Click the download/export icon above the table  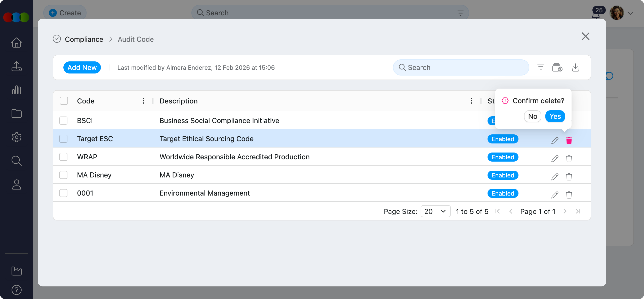(576, 67)
